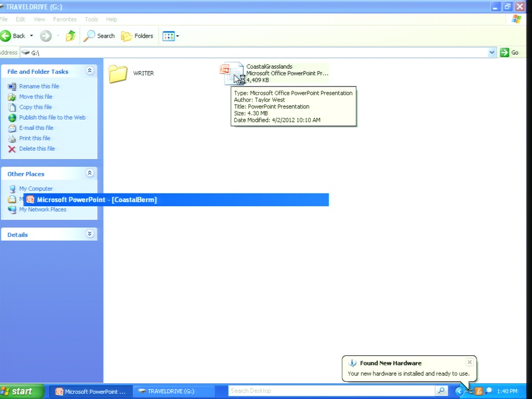Image resolution: width=532 pixels, height=399 pixels.
Task: Expand the Details panel
Action: (90, 234)
